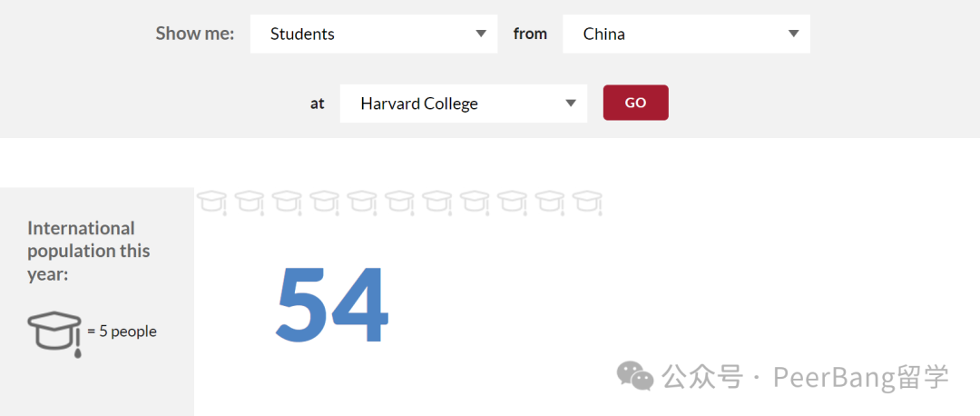The height and width of the screenshot is (416, 980).
Task: Click the arrow icon beside Harvard College
Action: click(x=570, y=104)
